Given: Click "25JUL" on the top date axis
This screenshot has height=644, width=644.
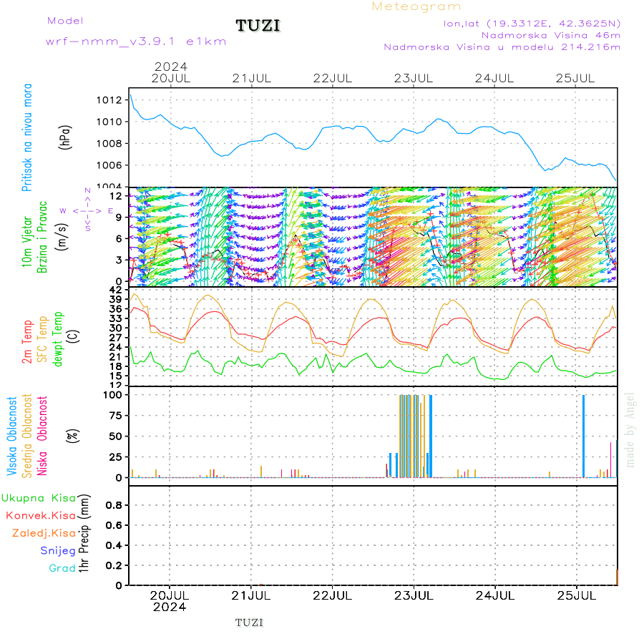Looking at the screenshot, I should pyautogui.click(x=575, y=79).
